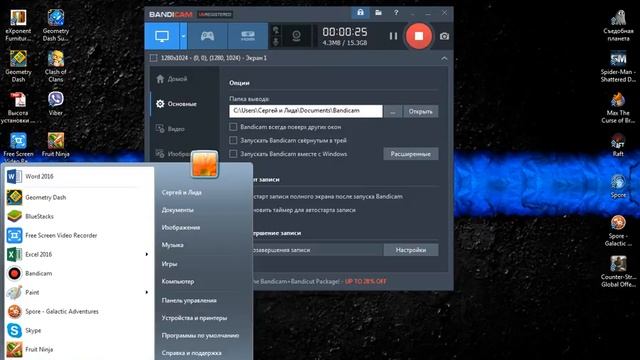The height and width of the screenshot is (360, 640).
Task: Launch Skype from Start menu
Action: (79, 330)
